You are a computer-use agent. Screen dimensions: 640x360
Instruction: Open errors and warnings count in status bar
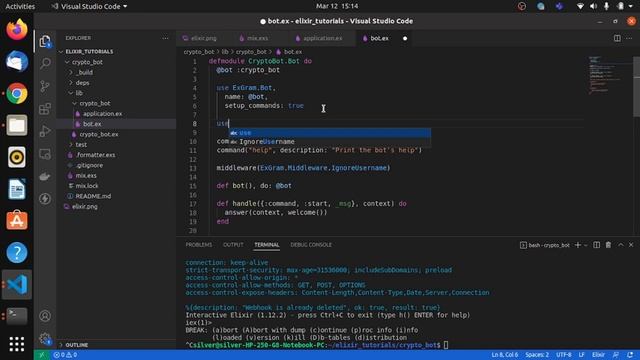65,355
